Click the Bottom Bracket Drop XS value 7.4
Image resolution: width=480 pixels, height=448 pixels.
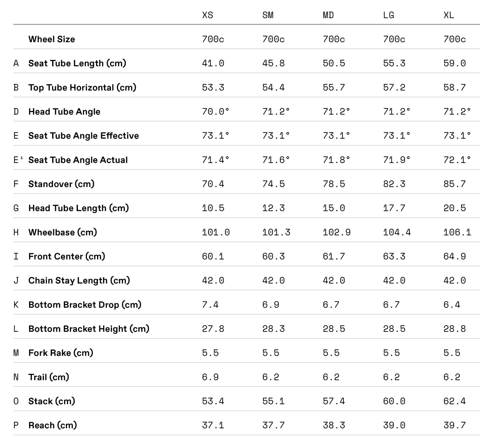(x=210, y=304)
